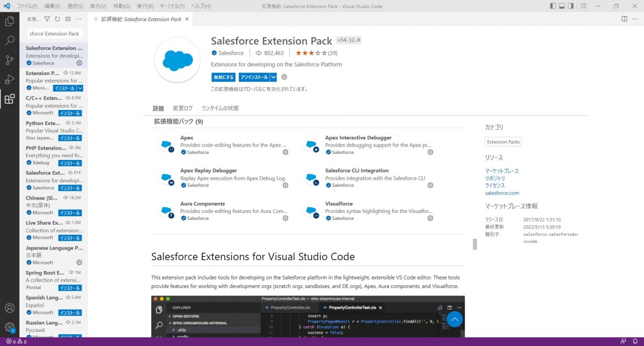The image size is (644, 346).
Task: Click inside the extensions search box
Action: (x=54, y=33)
